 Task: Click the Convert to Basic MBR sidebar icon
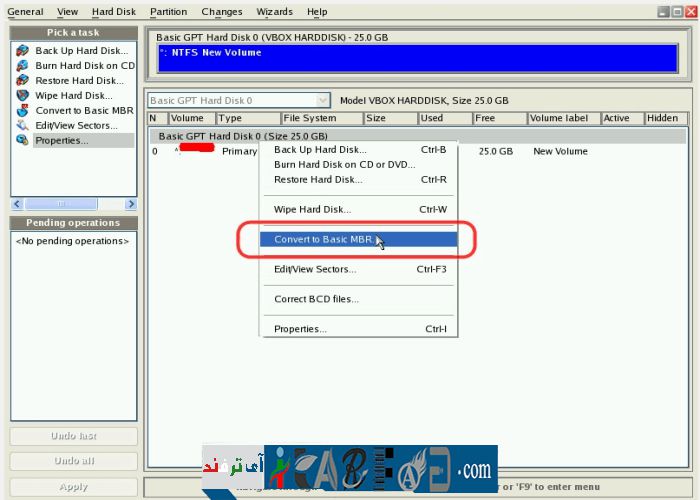click(22, 111)
